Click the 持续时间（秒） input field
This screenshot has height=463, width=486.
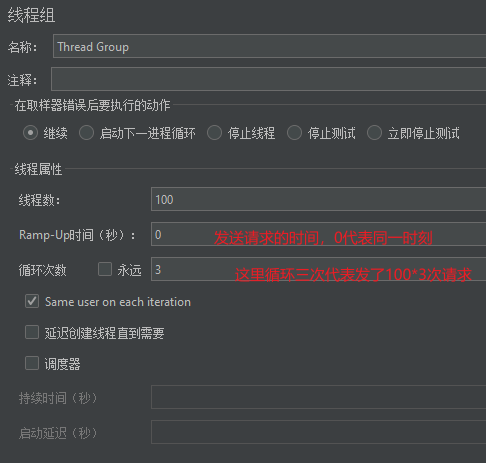coord(318,397)
